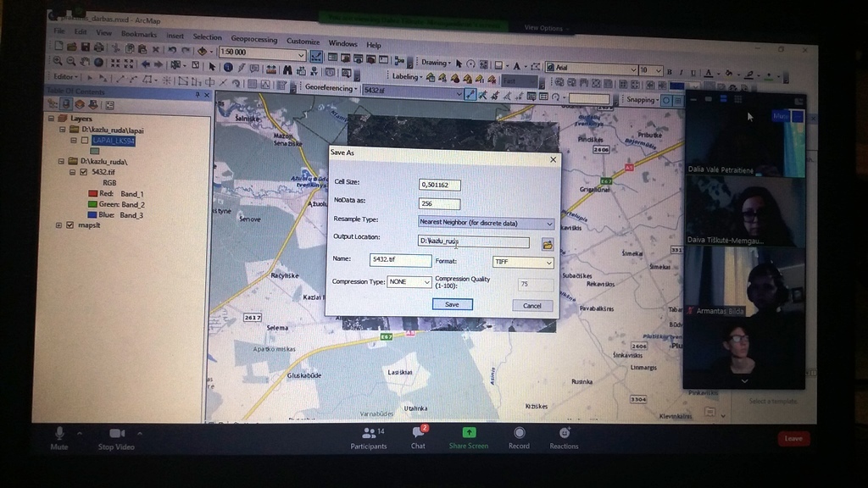Screen dimensions: 868x488
Task: Activate the Pan hand tool
Action: click(85, 61)
